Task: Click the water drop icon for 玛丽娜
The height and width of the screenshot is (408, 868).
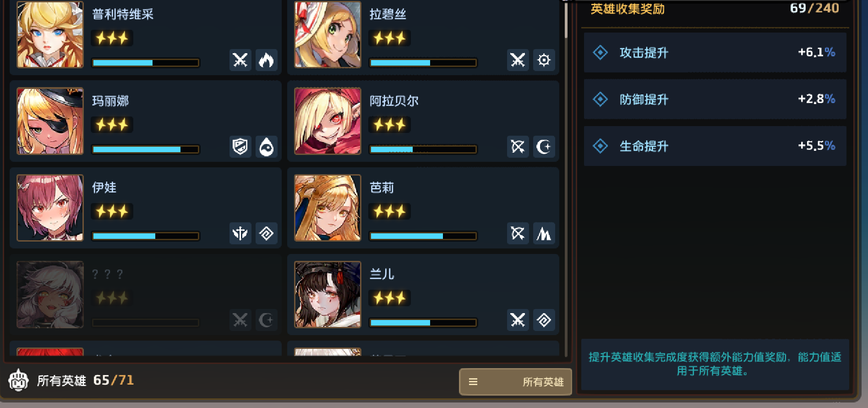Action: pyautogui.click(x=266, y=147)
